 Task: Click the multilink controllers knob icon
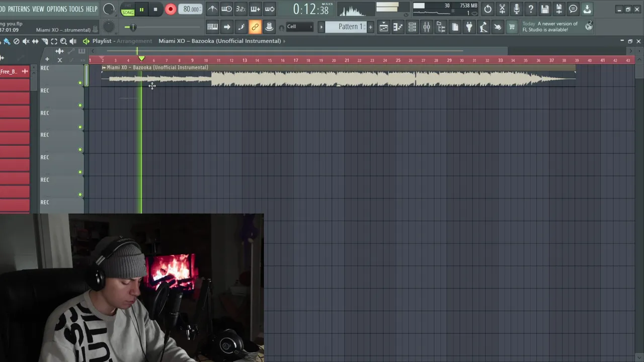[x=269, y=27]
